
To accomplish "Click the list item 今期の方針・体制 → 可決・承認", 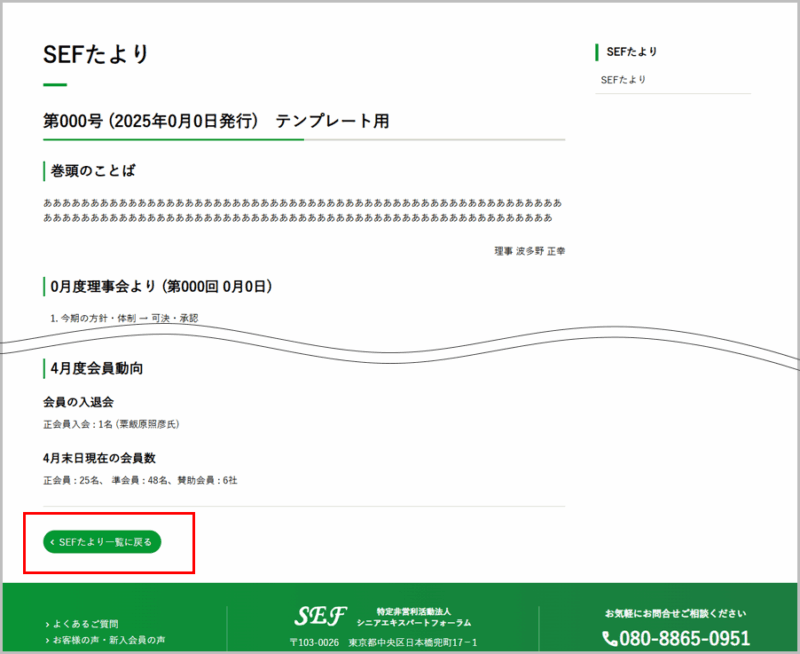I will tap(124, 318).
